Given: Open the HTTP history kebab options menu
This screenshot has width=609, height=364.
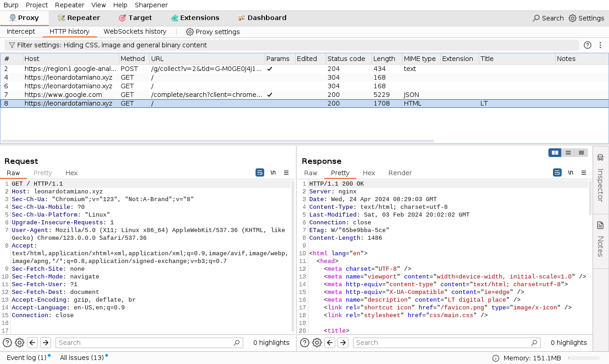Looking at the screenshot, I should pos(600,45).
